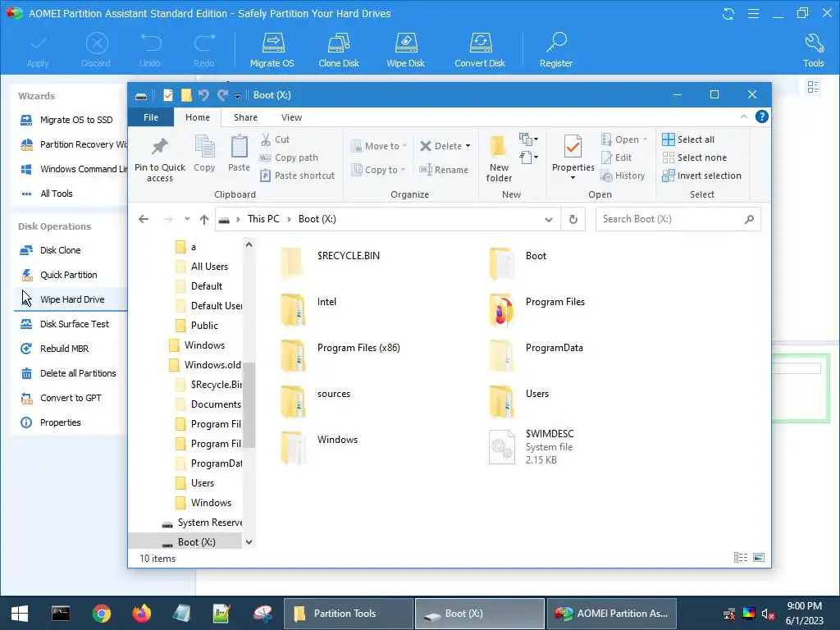Click the AOMEI refresh icon in title bar

(x=728, y=13)
